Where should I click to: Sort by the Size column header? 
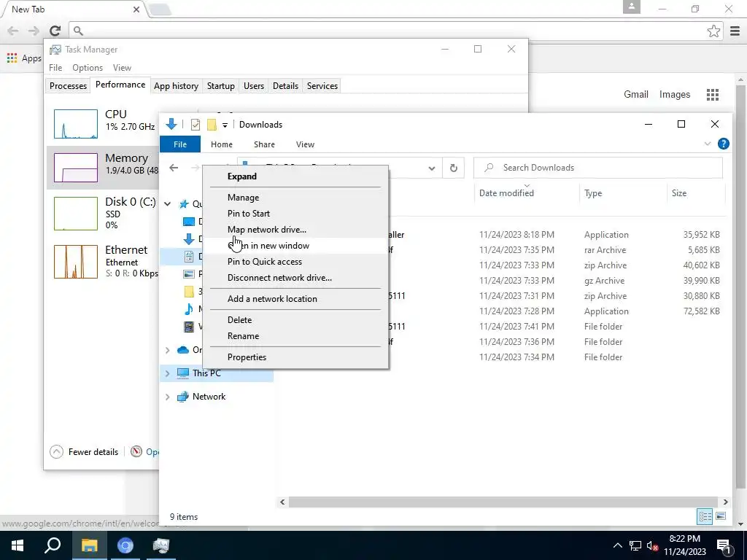(x=679, y=192)
